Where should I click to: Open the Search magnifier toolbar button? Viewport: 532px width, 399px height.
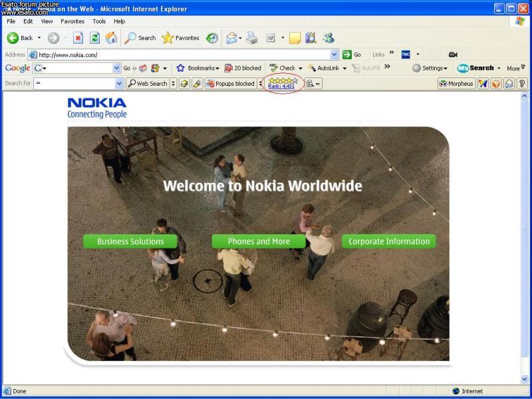point(140,38)
